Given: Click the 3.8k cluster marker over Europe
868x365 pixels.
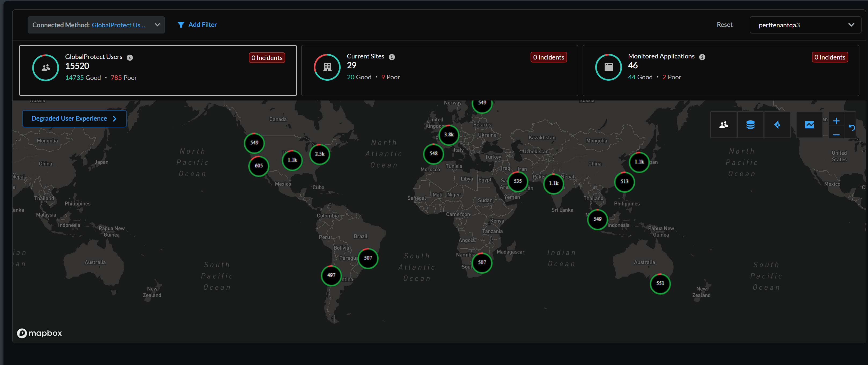Looking at the screenshot, I should [x=448, y=135].
